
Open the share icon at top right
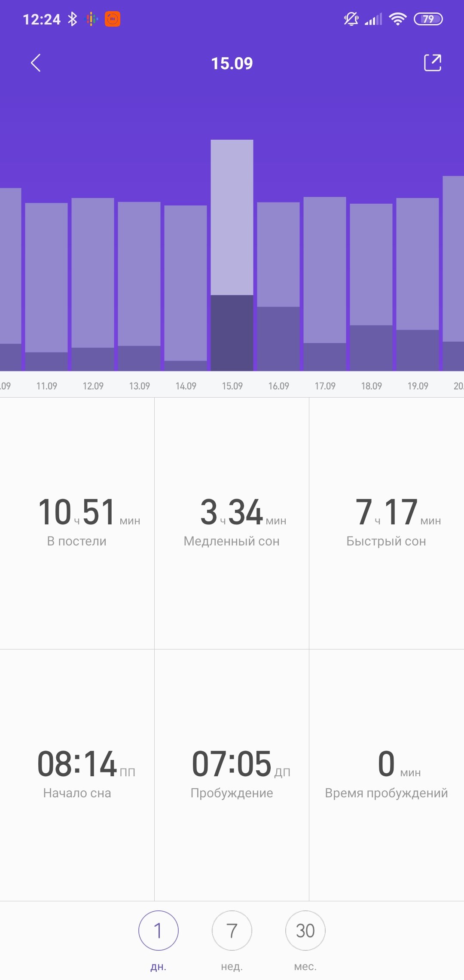[x=433, y=63]
